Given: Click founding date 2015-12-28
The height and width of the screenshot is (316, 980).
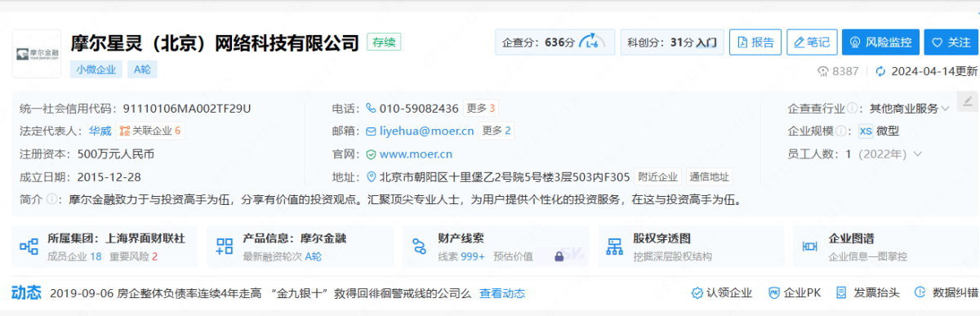Looking at the screenshot, I should point(109,176).
